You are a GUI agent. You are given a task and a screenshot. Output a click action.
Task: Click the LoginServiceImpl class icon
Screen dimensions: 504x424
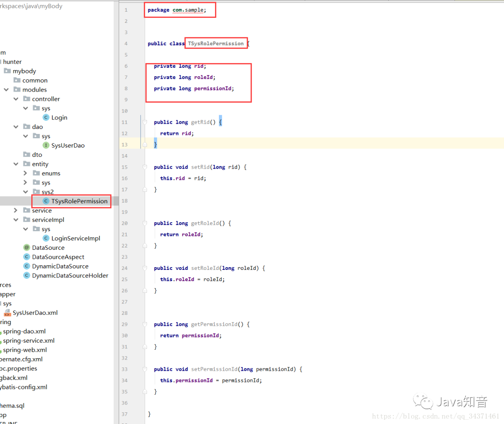pos(46,238)
